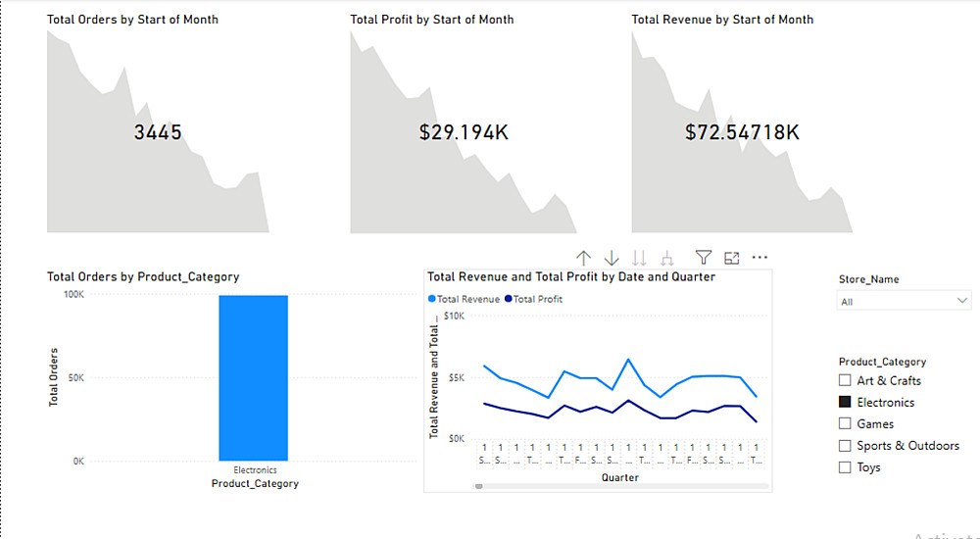Screen dimensions: 980x539
Task: Select the Toys category checkbox
Action: pos(845,467)
